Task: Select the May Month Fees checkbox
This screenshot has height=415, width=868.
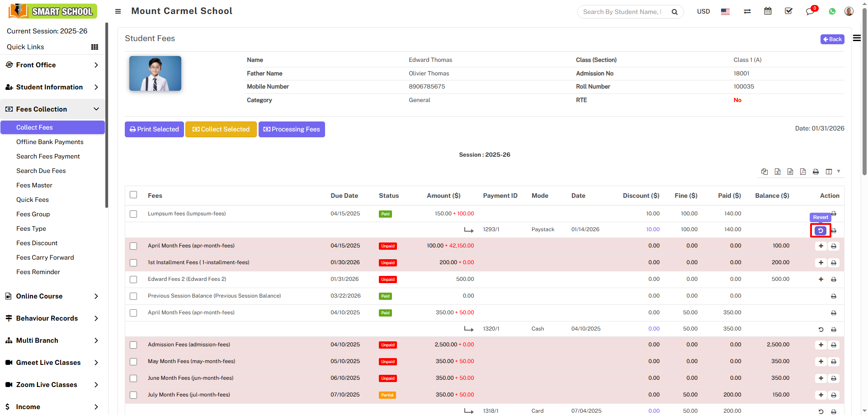Action: click(133, 362)
